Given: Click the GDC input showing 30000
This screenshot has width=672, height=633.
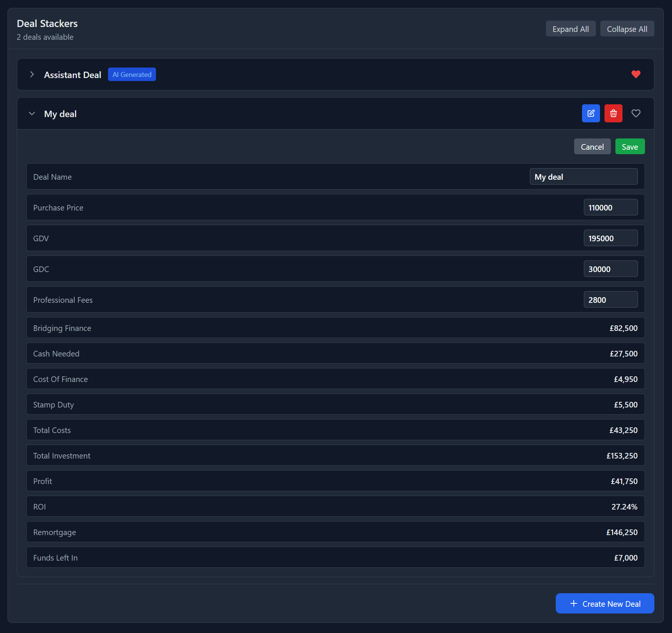Looking at the screenshot, I should [610, 269].
